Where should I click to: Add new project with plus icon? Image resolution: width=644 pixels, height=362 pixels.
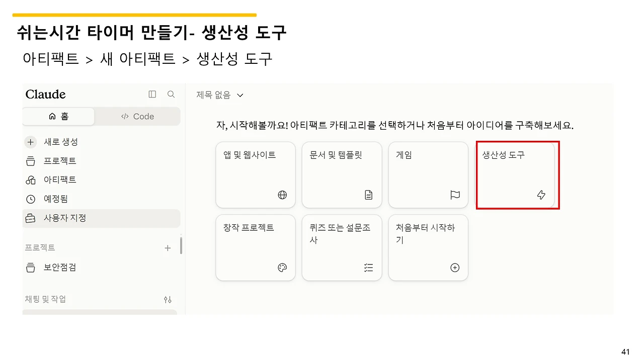coord(168,248)
